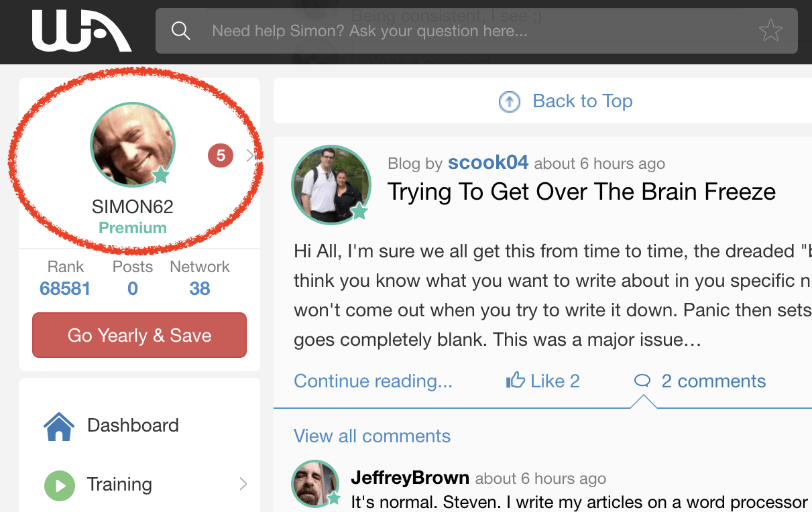Click the WA logo in header
This screenshot has height=512, width=812.
coord(81,31)
